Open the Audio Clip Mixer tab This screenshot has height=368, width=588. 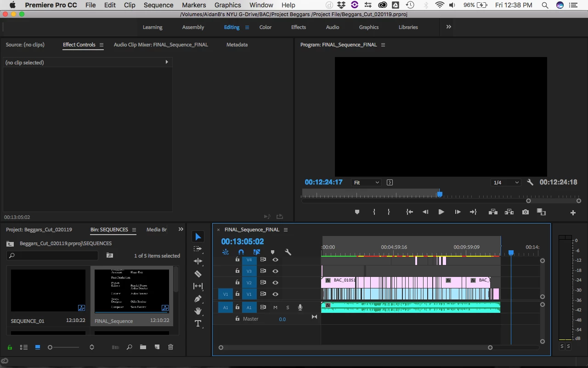tap(161, 45)
